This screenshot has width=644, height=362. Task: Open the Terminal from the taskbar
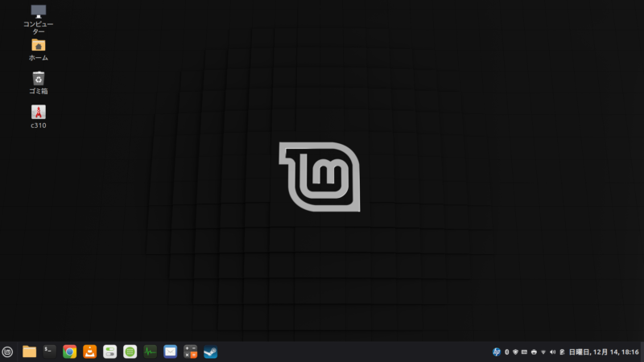pyautogui.click(x=50, y=352)
